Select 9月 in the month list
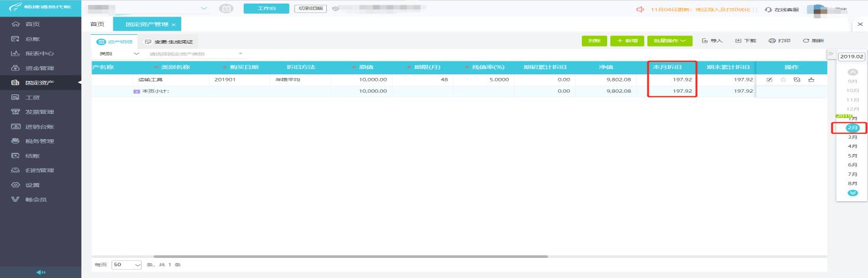Screen dimensions: 868x278 pyautogui.click(x=852, y=81)
